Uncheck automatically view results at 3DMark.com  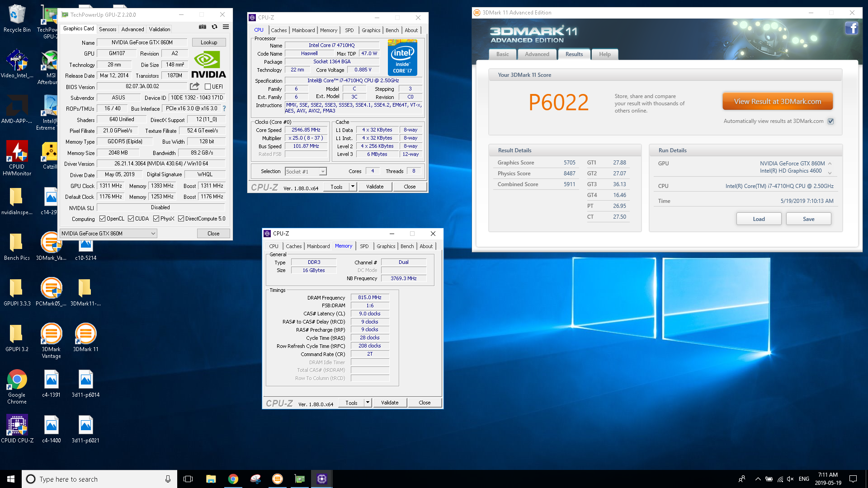click(x=830, y=121)
